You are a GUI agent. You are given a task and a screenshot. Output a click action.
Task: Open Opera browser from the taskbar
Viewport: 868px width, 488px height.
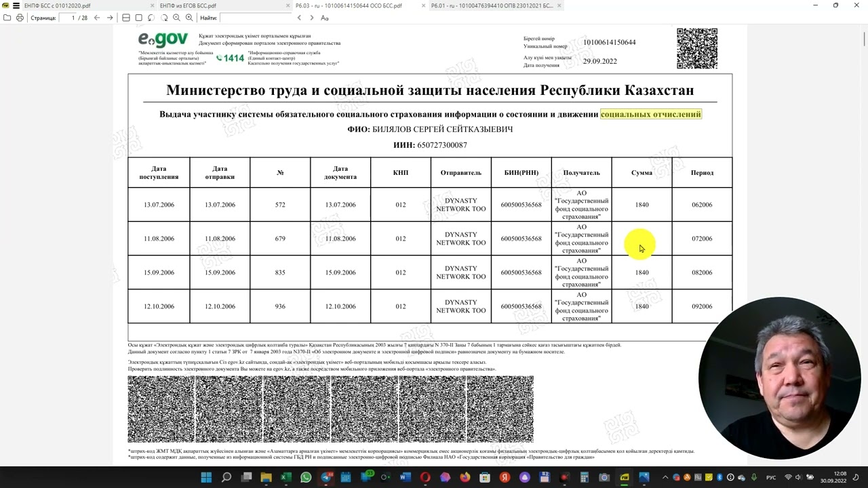(x=425, y=478)
